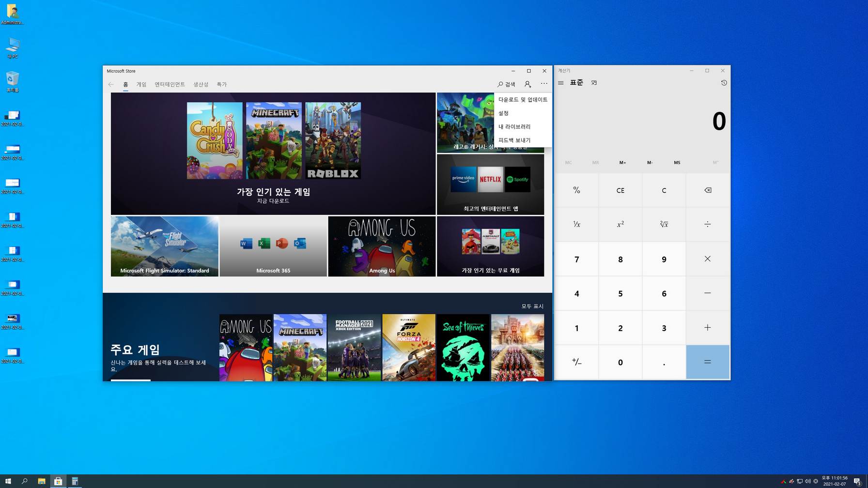This screenshot has height=488, width=868.
Task: Click the number 0 key
Action: tap(620, 362)
